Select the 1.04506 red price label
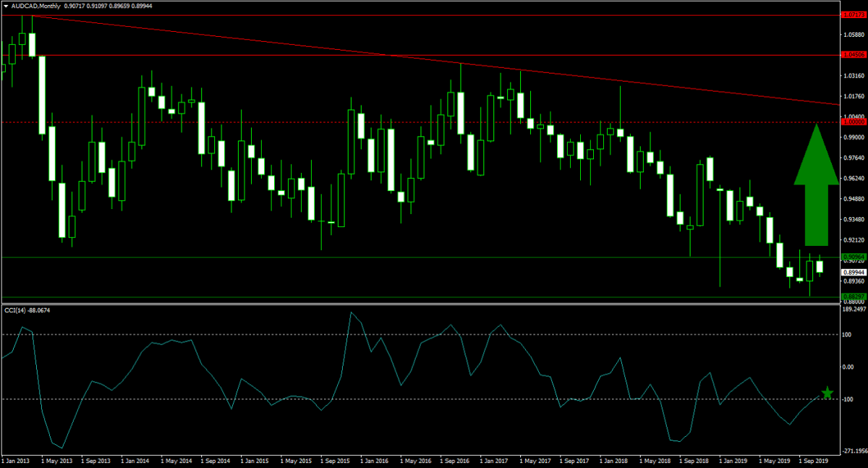This screenshot has height=468, width=868. [x=854, y=55]
